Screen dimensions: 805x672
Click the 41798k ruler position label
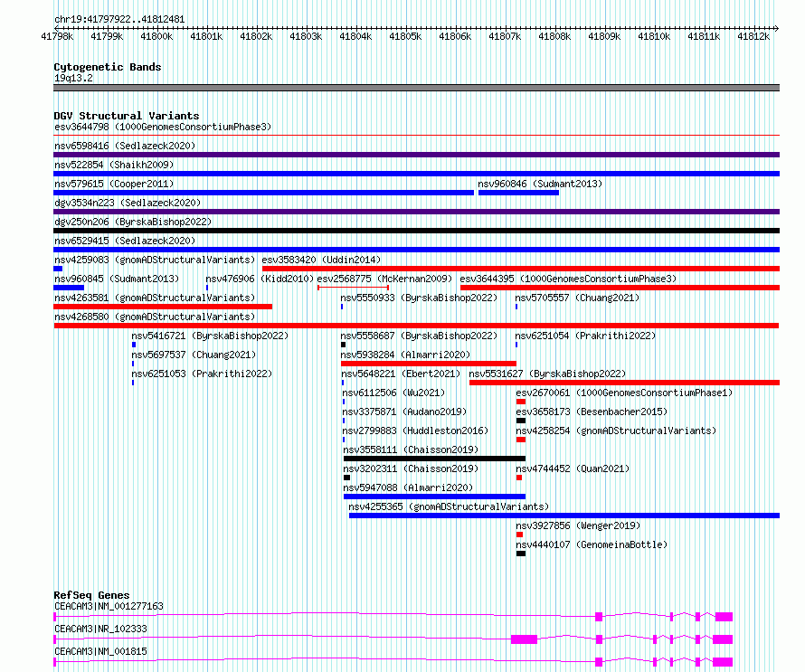point(57,36)
